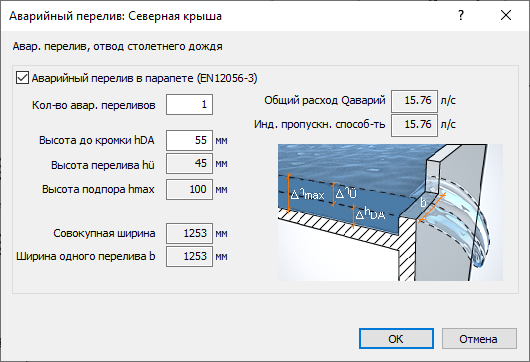
Task: Click the 'Инд. пропускн. способ-ть' label
Action: (320, 125)
